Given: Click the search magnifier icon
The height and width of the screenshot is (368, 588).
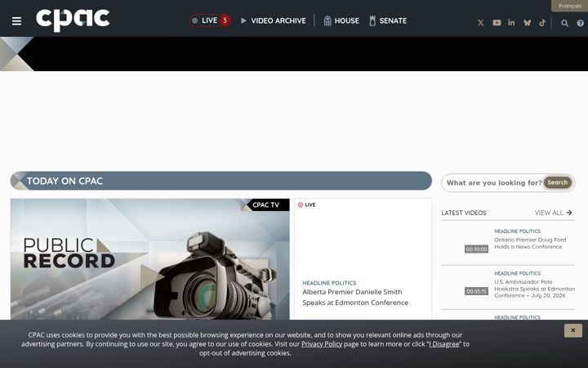Looking at the screenshot, I should 564,23.
